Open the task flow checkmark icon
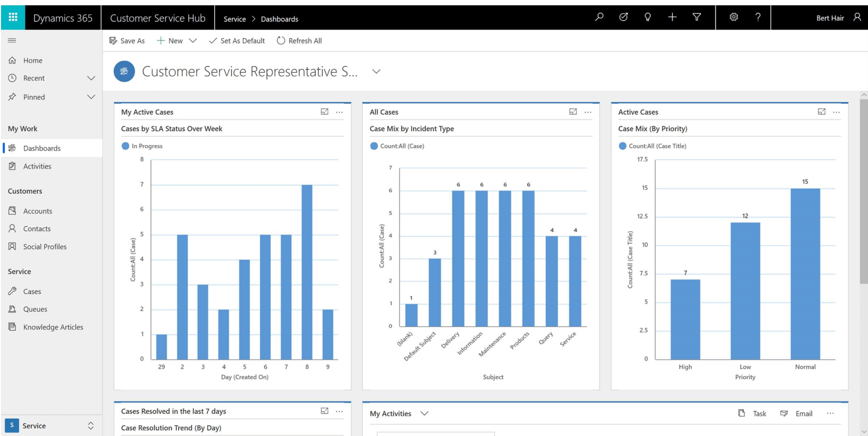 click(623, 17)
